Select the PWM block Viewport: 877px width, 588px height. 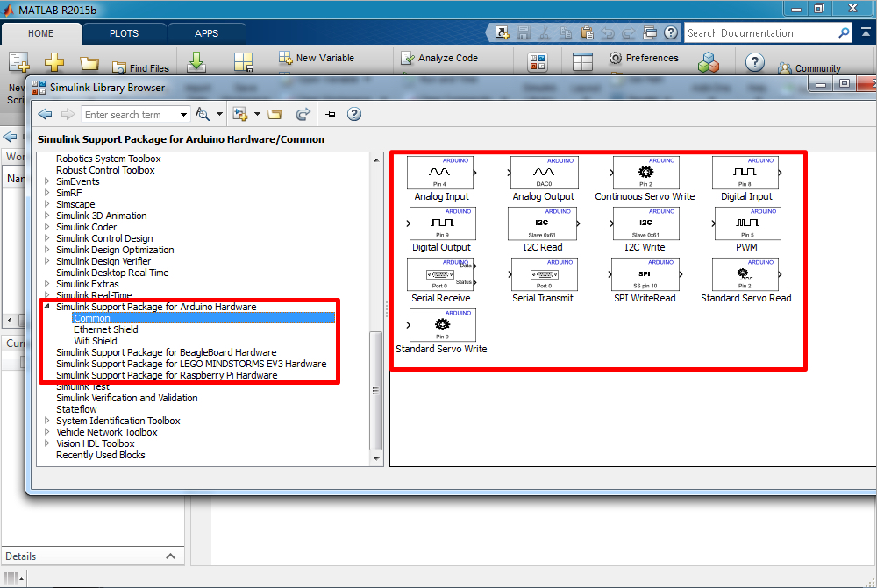(x=748, y=223)
